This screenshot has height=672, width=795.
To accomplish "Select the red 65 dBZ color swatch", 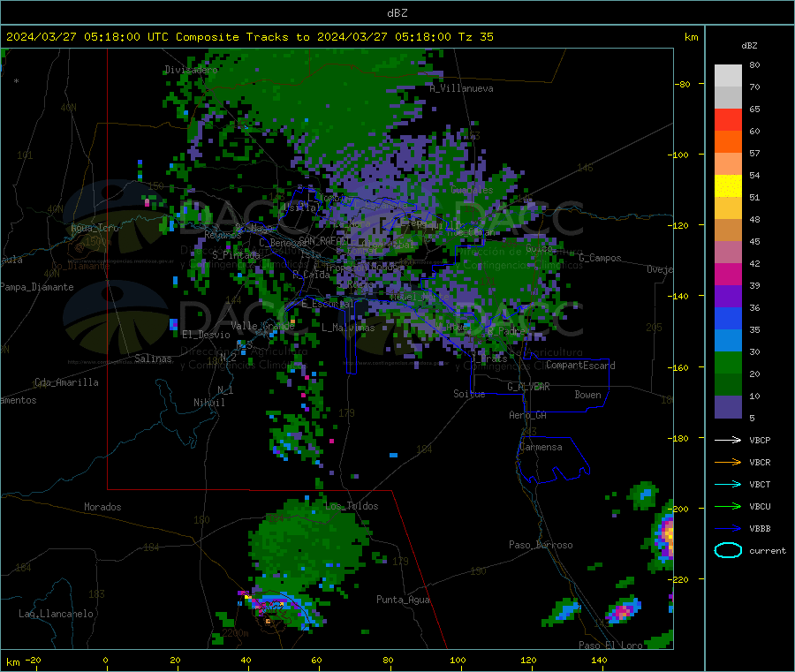I will (728, 119).
